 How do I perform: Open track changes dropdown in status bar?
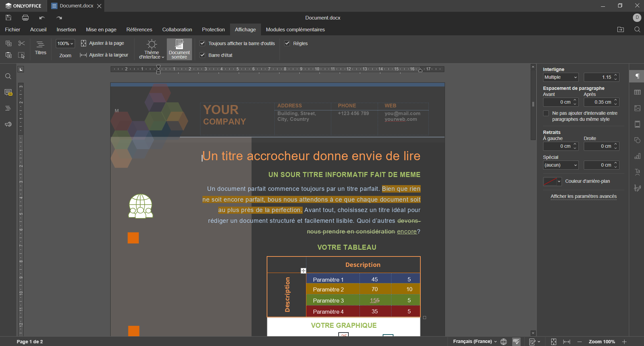pyautogui.click(x=534, y=341)
